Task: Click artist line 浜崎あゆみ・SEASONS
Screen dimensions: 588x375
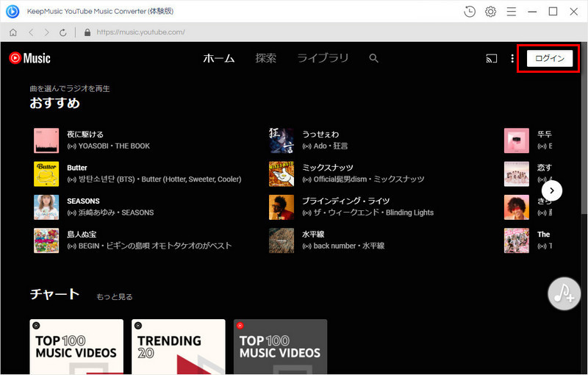Action: tap(116, 213)
